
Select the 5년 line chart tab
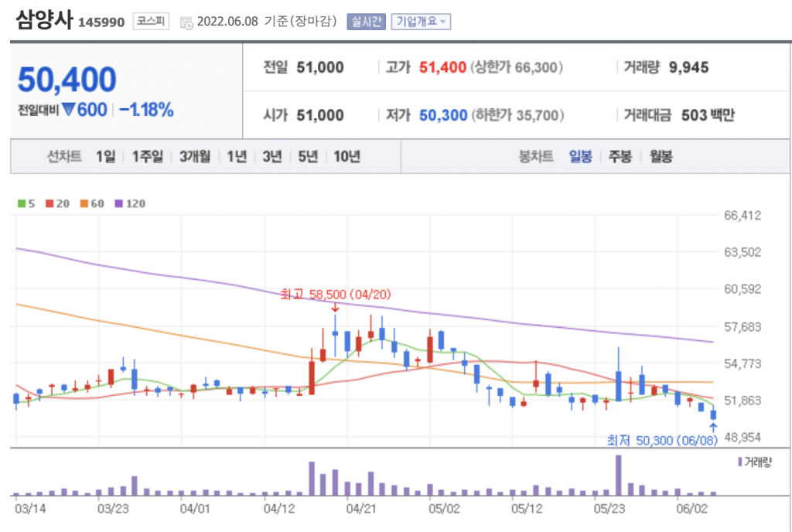pyautogui.click(x=308, y=156)
